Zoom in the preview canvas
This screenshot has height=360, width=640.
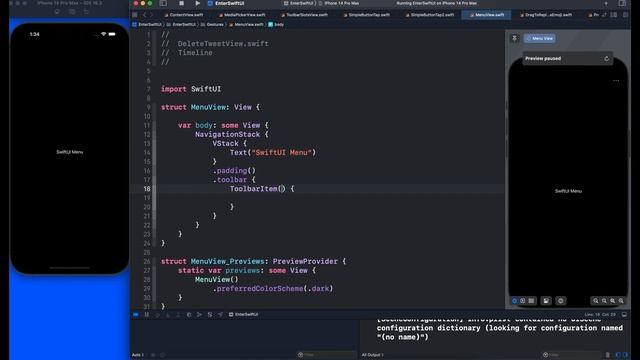click(621, 301)
